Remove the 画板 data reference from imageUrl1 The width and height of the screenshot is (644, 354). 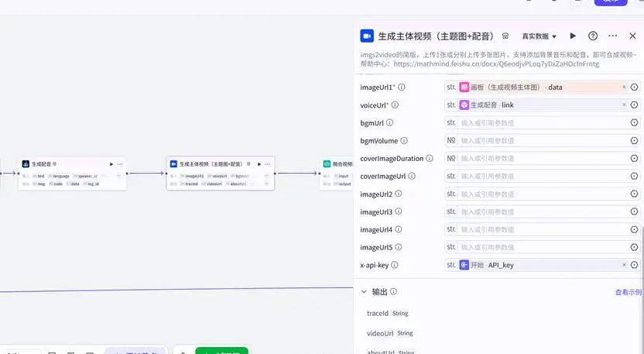click(x=623, y=88)
